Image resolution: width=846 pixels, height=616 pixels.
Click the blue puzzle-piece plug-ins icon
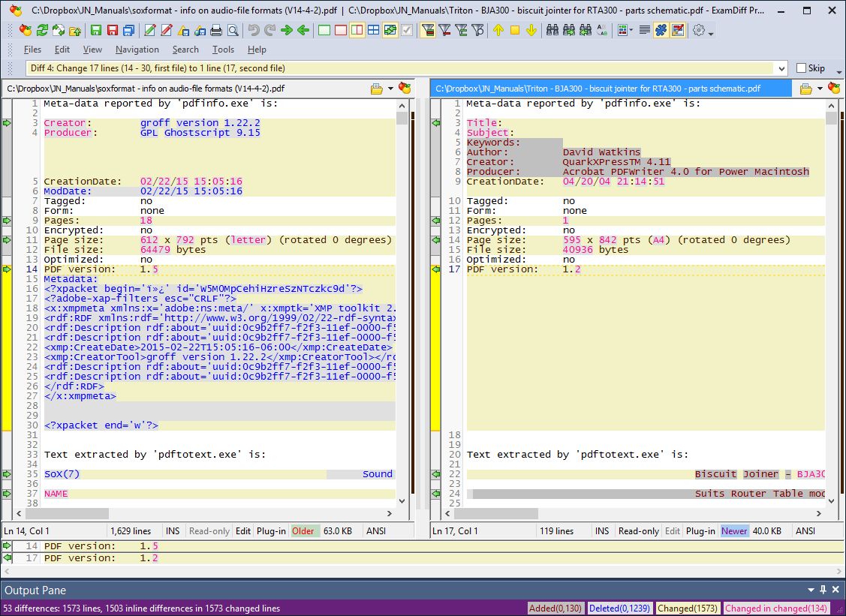coord(661,30)
